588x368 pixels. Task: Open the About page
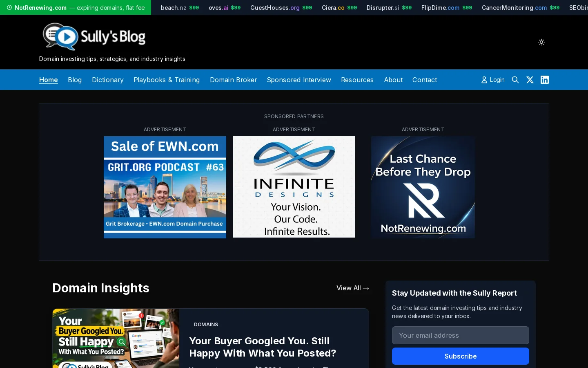(393, 80)
